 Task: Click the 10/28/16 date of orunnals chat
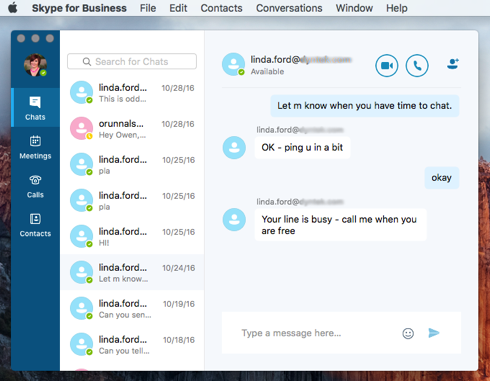[178, 124]
